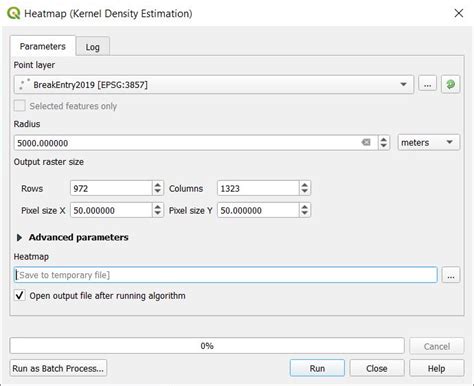Decrease Pixel size Y with down arrow

click(x=304, y=214)
